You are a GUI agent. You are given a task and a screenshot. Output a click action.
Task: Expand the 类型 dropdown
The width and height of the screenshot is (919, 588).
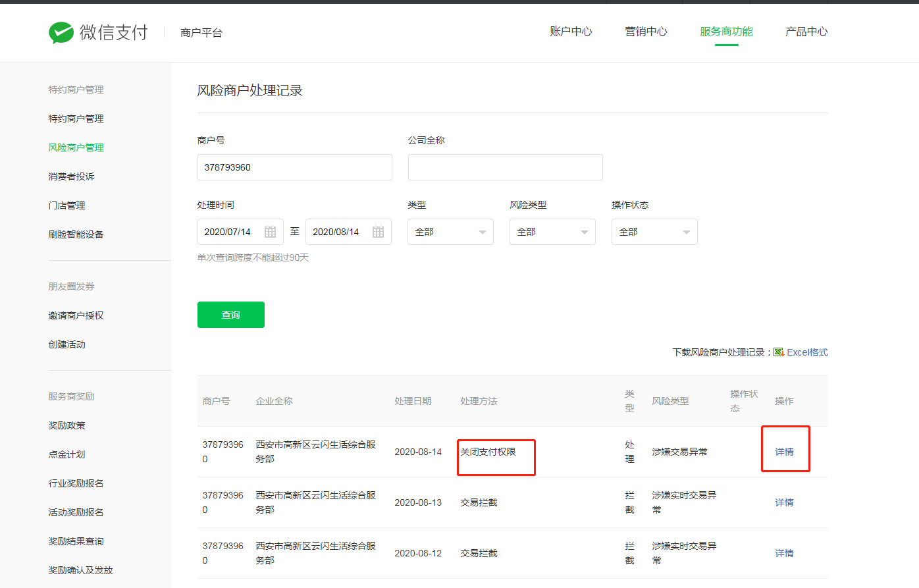[450, 232]
